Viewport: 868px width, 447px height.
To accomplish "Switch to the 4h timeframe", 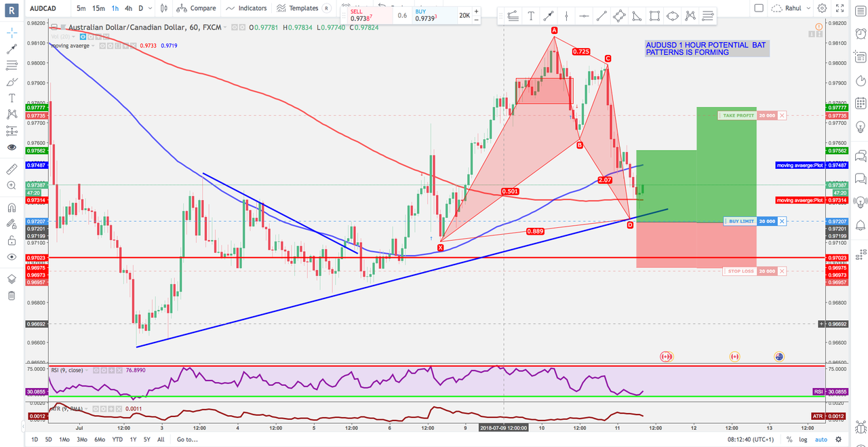I will [128, 8].
